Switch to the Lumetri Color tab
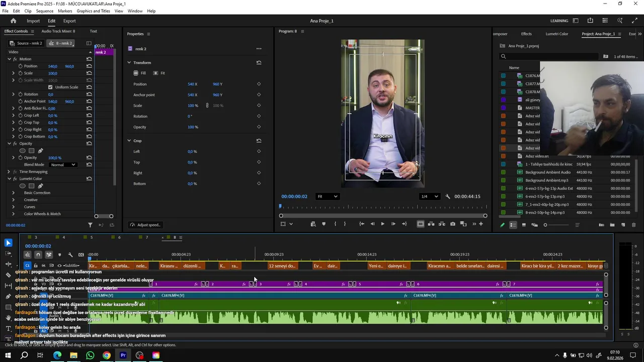Viewport: 644px width, 362px height. point(557,34)
